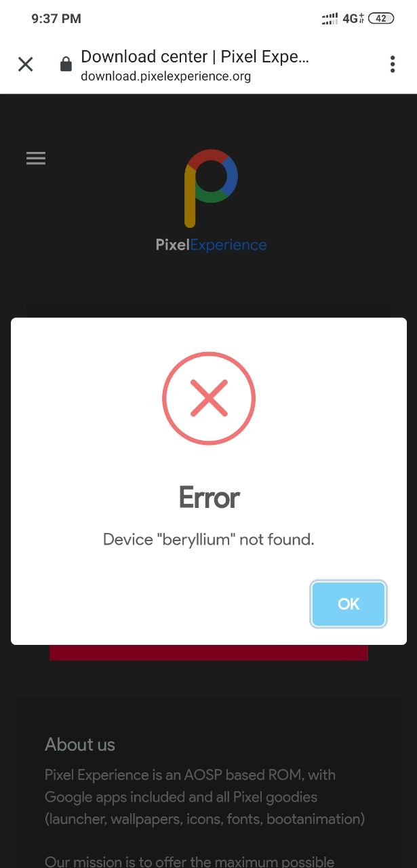The image size is (417, 868).
Task: Tap the signal strength bars icon
Action: (x=330, y=19)
